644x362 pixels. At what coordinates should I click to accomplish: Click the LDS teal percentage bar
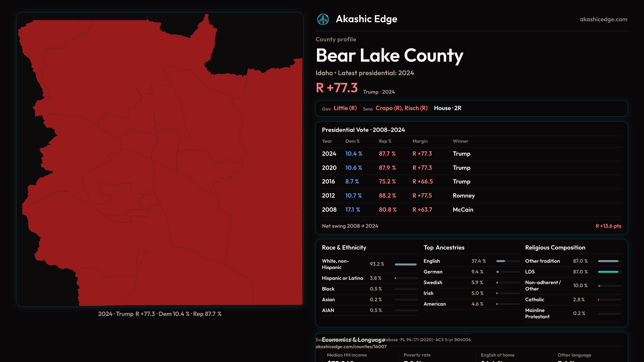(x=608, y=272)
